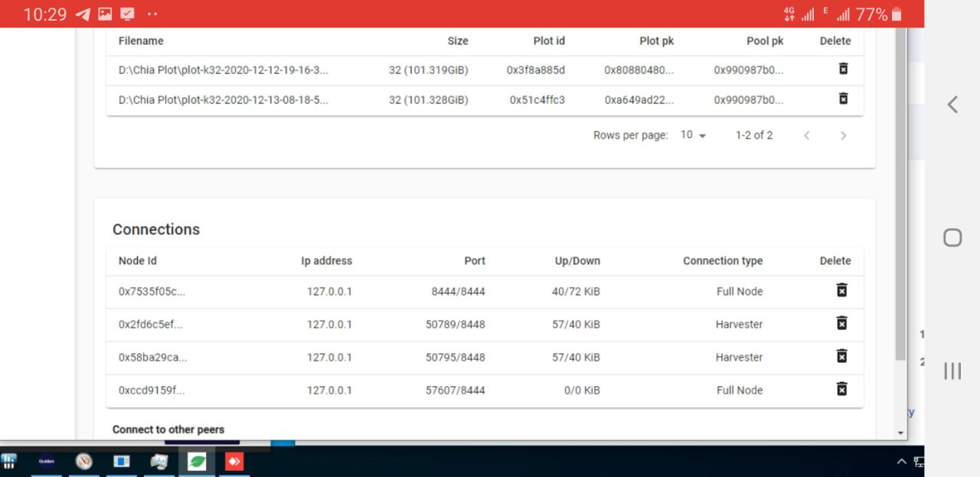Click plot pk 0xa649ad22...

(x=639, y=100)
